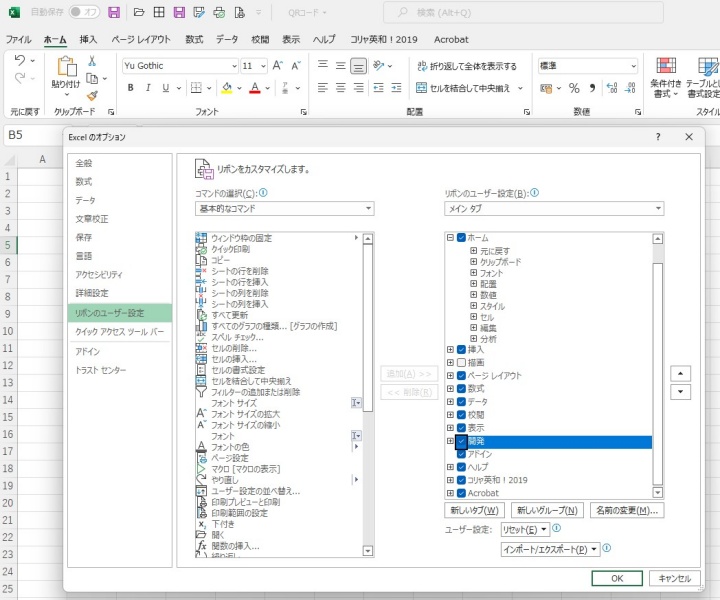Viewport: 720px width, 600px height.
Task: Click the Open folder icon in the quick access toolbar
Action: tap(139, 12)
